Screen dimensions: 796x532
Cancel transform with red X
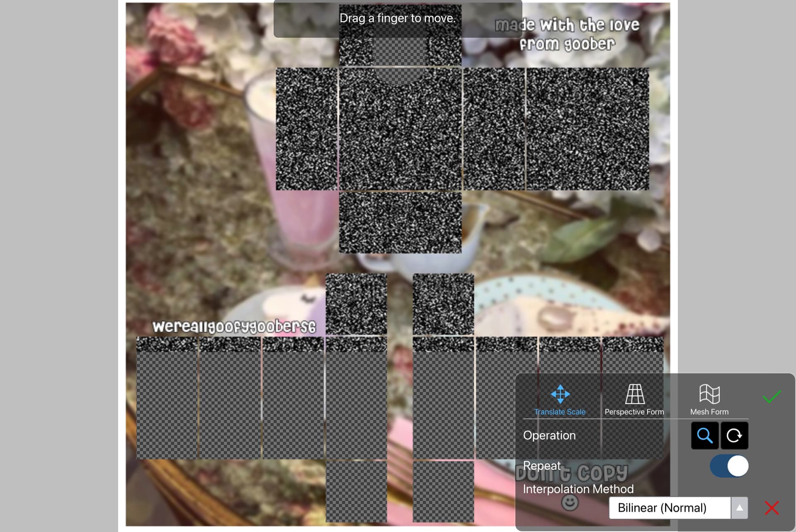point(772,508)
